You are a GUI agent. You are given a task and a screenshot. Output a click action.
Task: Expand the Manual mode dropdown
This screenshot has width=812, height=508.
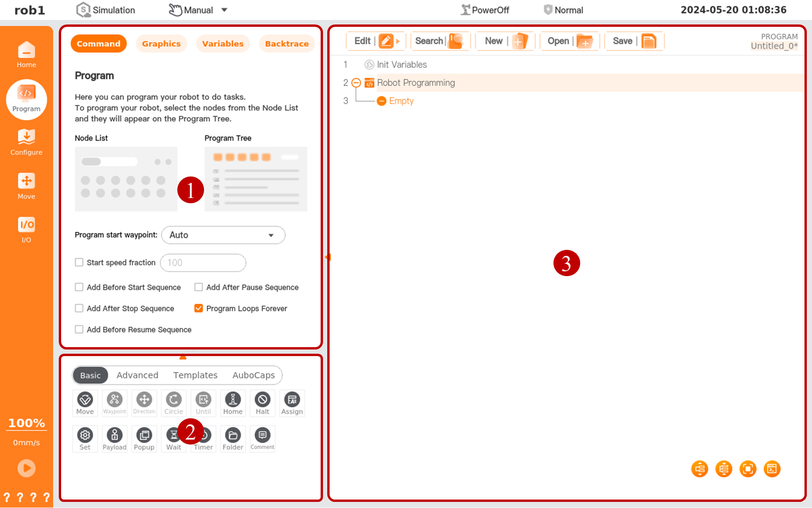pyautogui.click(x=224, y=10)
